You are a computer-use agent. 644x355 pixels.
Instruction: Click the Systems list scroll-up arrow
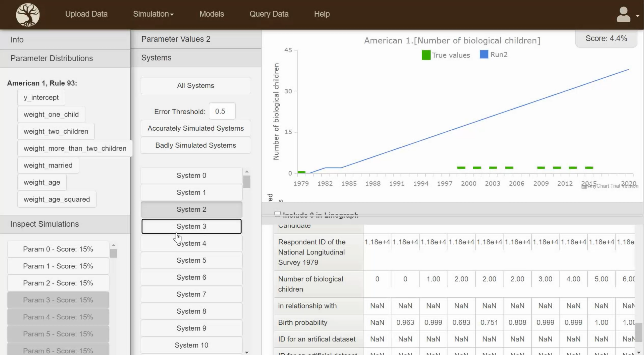pos(247,171)
